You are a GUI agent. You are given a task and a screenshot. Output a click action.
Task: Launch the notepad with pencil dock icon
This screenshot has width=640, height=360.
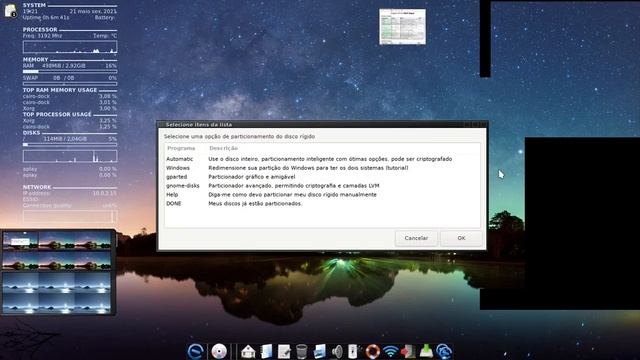(284, 351)
